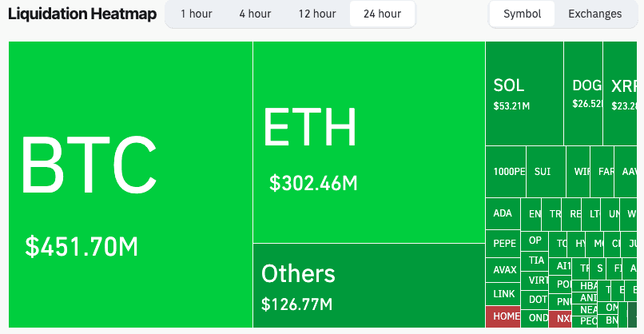Choose the 12 hour timeframe tab
The width and height of the screenshot is (644, 334).
(317, 14)
